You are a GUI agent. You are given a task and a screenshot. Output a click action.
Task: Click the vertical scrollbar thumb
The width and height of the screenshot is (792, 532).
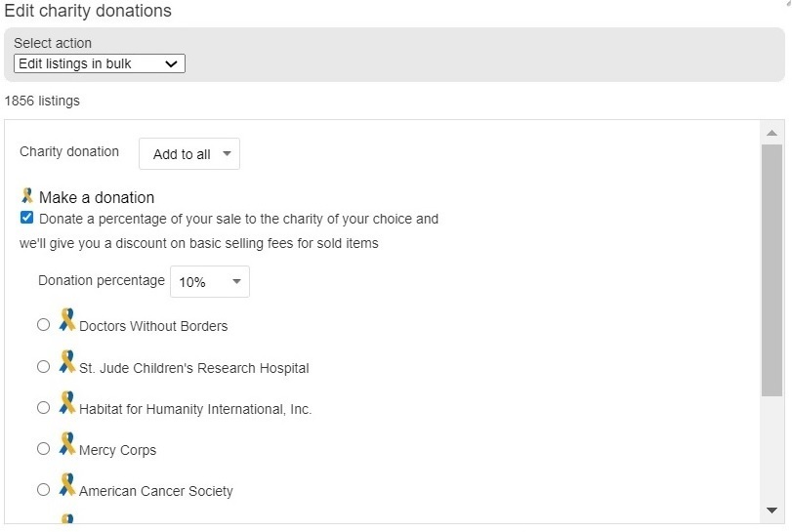point(771,270)
